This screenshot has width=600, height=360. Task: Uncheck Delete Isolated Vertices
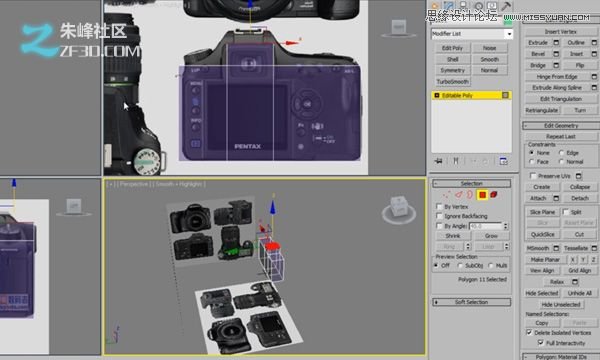pos(529,332)
